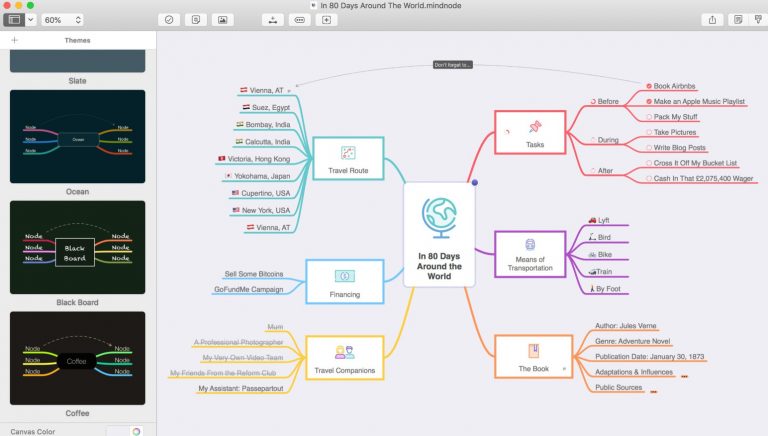This screenshot has width=768, height=436.
Task: Select the By Foot transportation node
Action: [x=605, y=289]
